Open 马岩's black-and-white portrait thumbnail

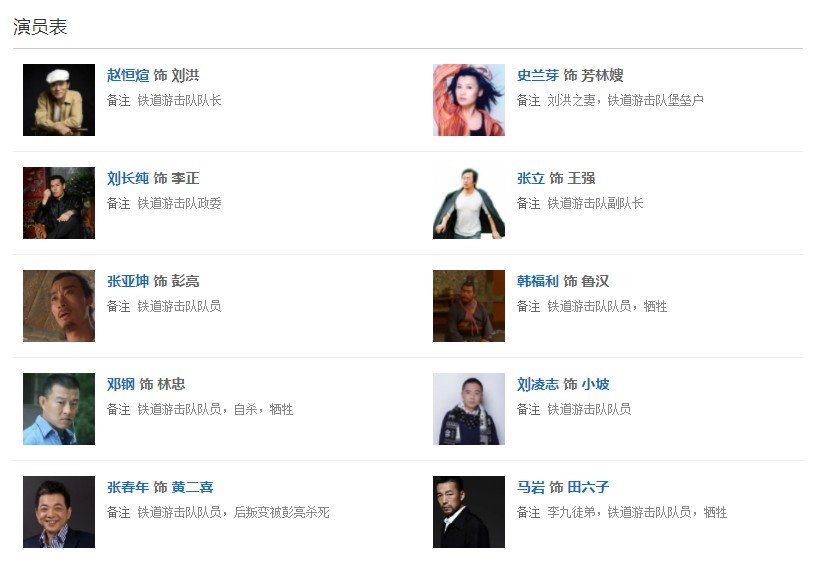coord(469,512)
